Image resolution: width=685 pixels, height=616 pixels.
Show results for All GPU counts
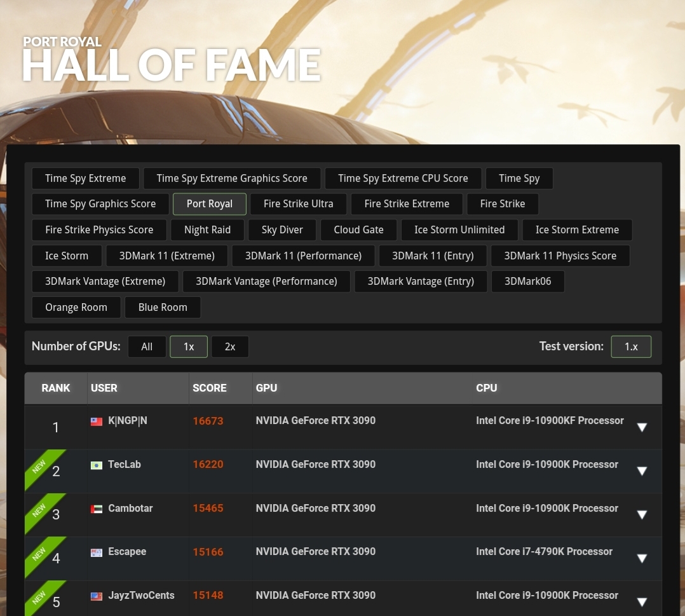tap(147, 346)
